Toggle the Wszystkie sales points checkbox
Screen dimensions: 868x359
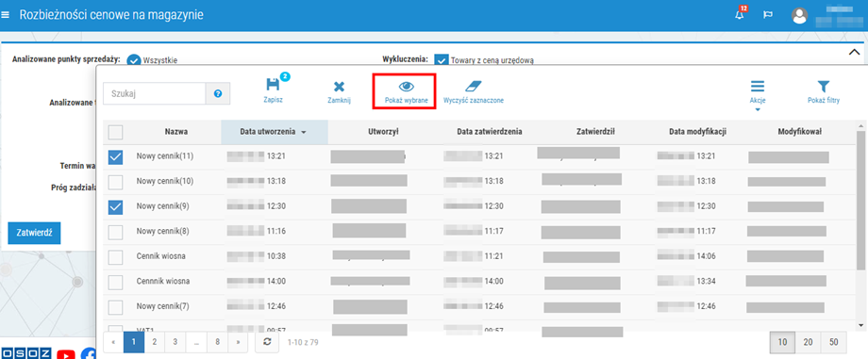(x=134, y=59)
